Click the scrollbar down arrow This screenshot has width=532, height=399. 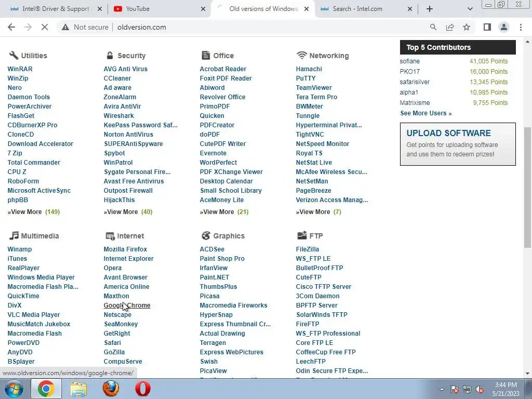(527, 374)
